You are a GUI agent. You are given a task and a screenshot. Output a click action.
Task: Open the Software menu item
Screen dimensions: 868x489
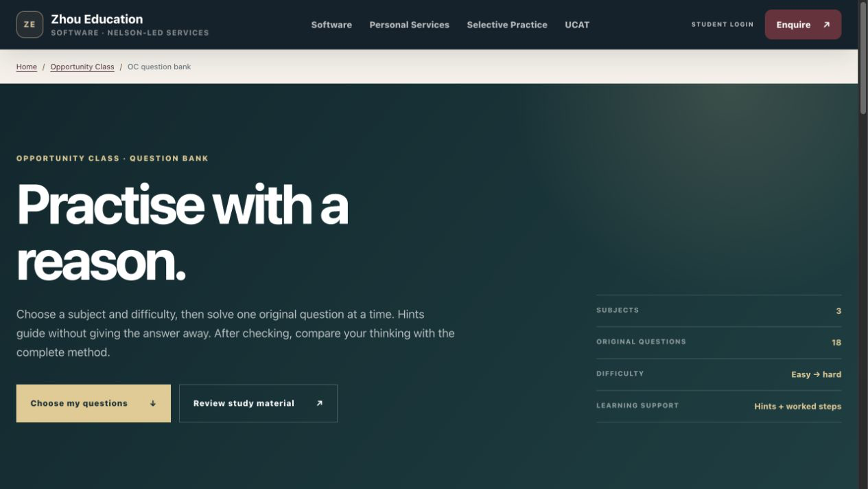[x=331, y=25]
